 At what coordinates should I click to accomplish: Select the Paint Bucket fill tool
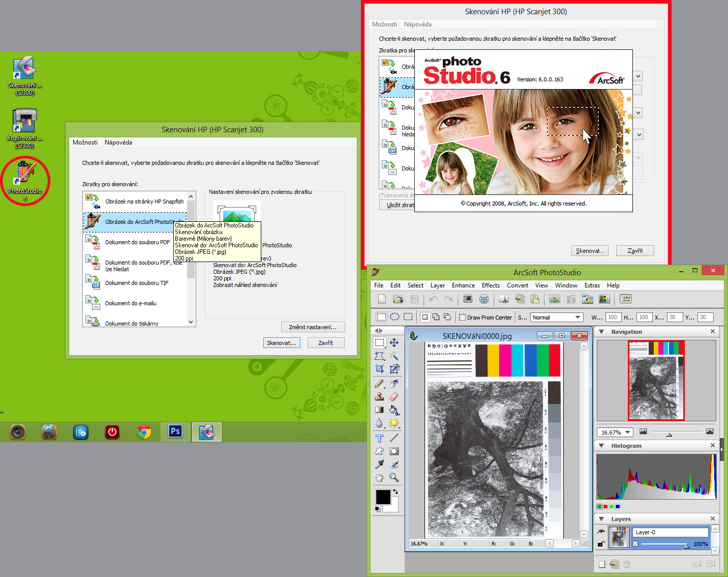(x=394, y=410)
